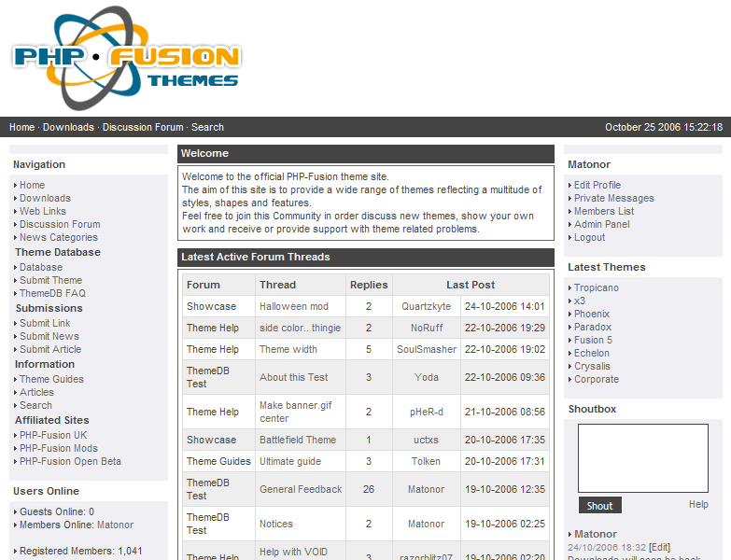Viewport: 731px width, 560px height.
Task: Open Phoenix theme in Latest Themes
Action: [x=592, y=314]
